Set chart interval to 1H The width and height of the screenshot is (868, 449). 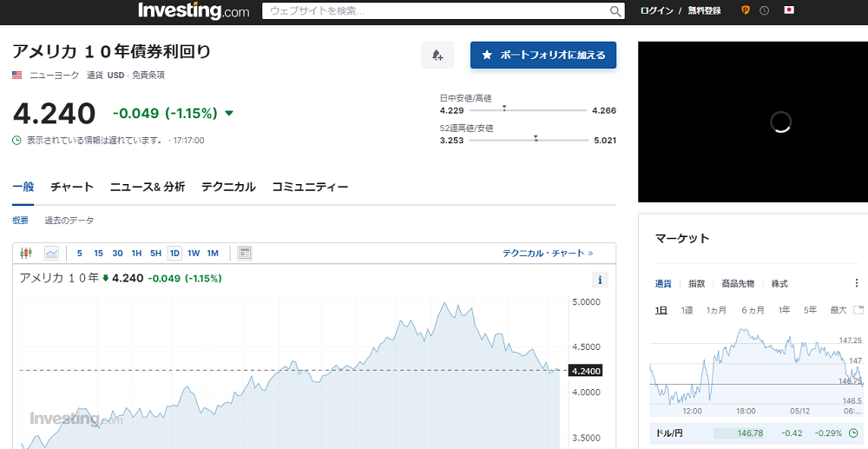coord(136,253)
